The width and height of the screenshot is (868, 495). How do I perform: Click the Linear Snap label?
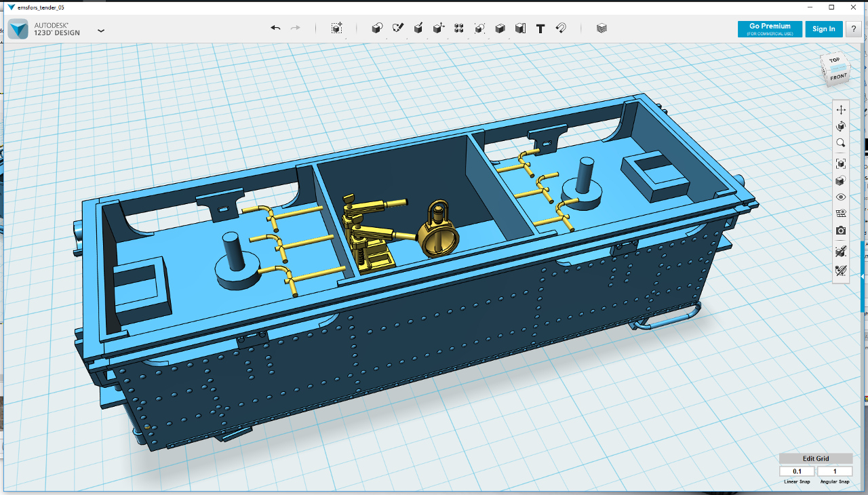(797, 481)
